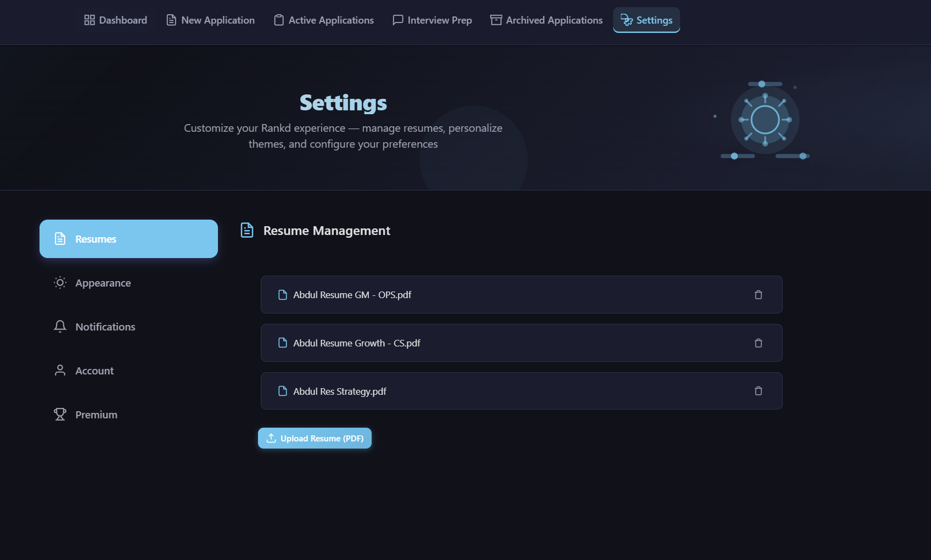931x560 pixels.
Task: Click the Account person icon
Action: [x=60, y=370]
